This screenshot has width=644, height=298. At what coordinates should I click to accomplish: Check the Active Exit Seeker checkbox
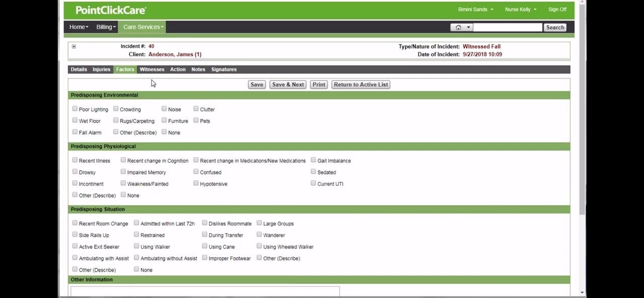[75, 246]
